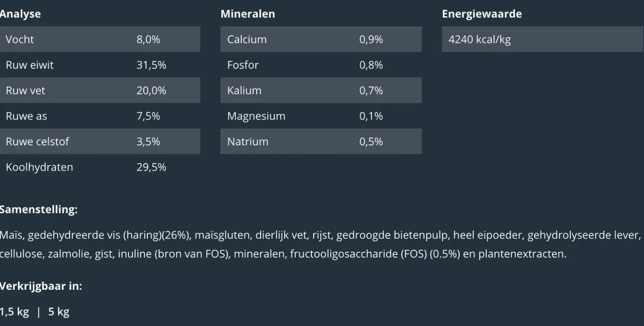Select the 1,5 kg size option
Screen dimensions: 644x326
point(14,312)
